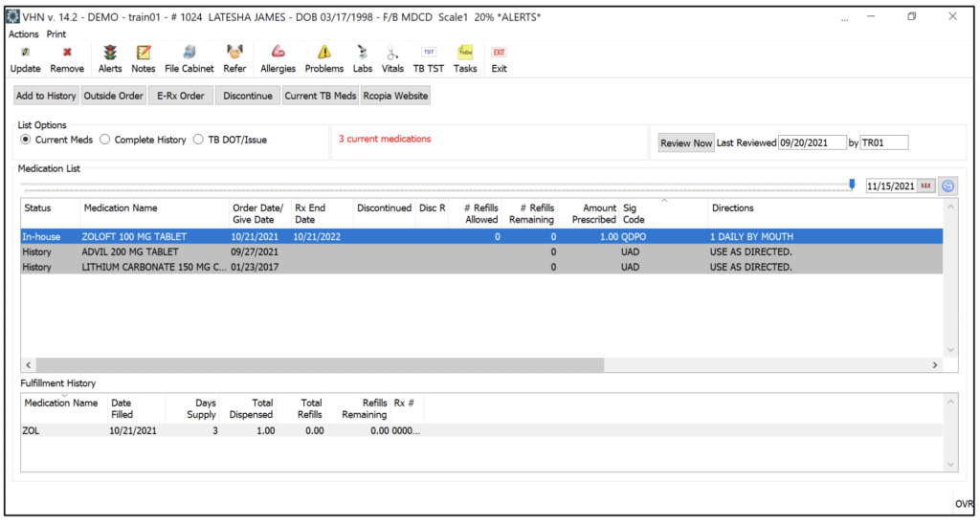Sort fulfillment history by Total Dispensed header
Screen dimensions: 980x524
pos(248,408)
